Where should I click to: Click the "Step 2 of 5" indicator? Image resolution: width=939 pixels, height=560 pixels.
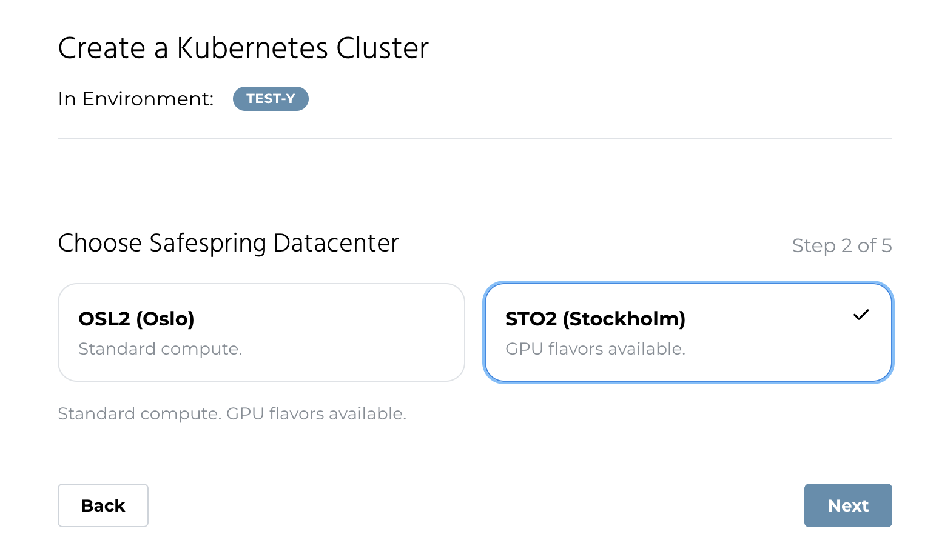tap(841, 245)
